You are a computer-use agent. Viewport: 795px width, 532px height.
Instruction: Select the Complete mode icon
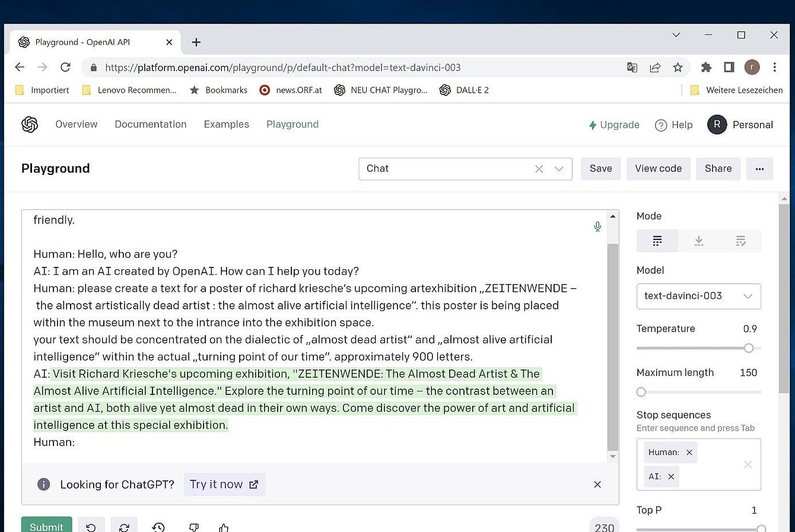point(657,241)
